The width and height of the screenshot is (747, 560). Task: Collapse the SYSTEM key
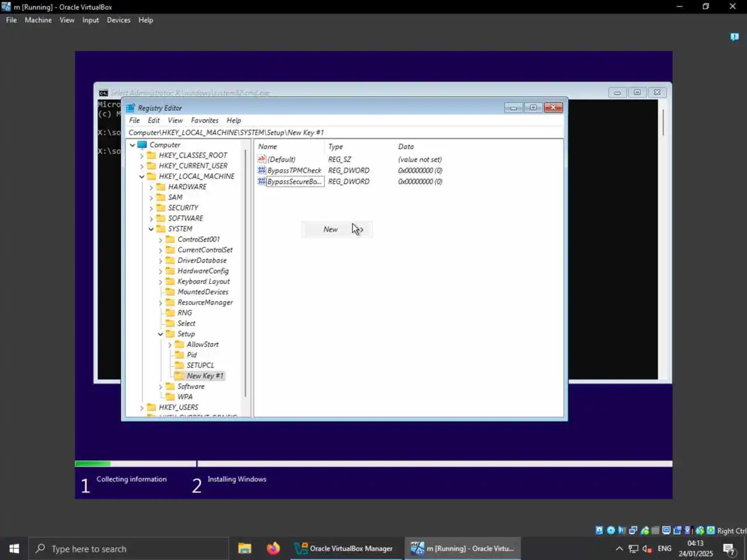coord(151,229)
